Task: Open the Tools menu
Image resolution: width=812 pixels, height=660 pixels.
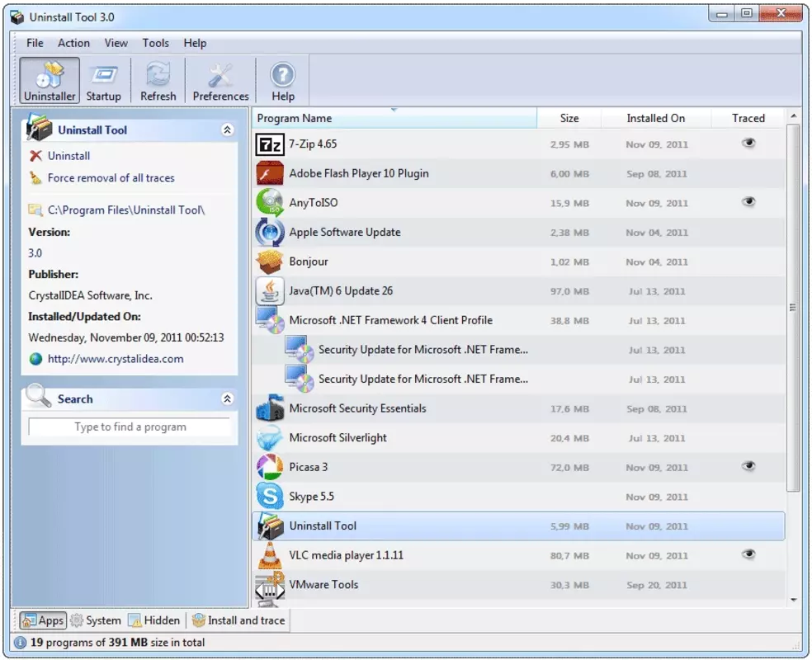Action: 156,43
